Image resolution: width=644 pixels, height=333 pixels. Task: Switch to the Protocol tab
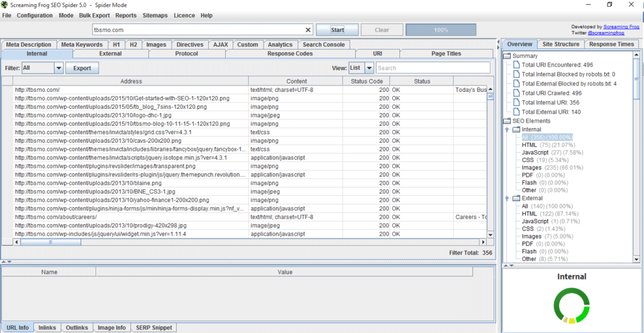(x=186, y=54)
